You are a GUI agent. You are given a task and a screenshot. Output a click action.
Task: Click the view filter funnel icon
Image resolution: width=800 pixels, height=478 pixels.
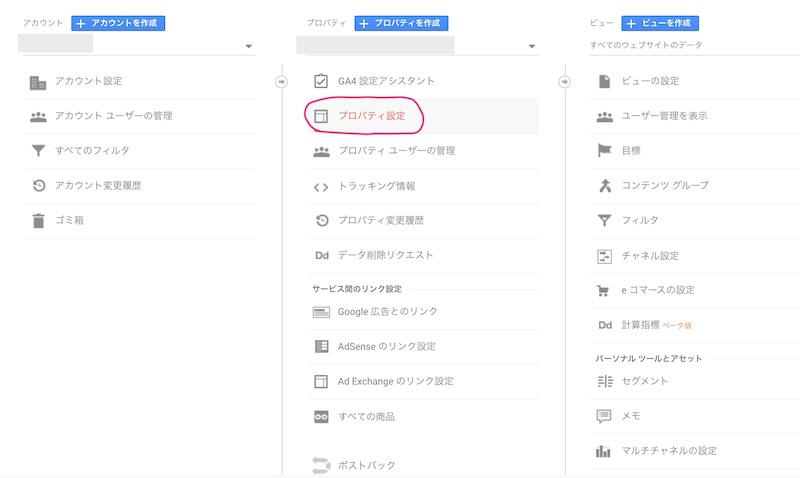[605, 220]
